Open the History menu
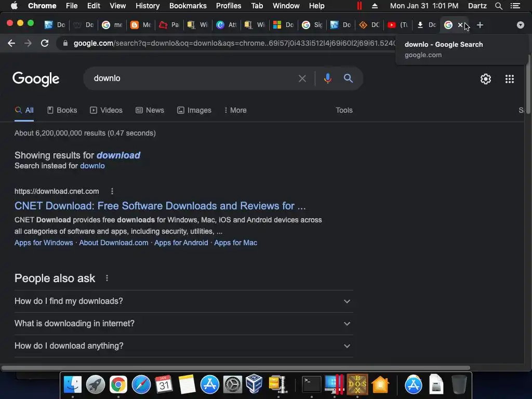This screenshot has height=399, width=532. click(148, 6)
